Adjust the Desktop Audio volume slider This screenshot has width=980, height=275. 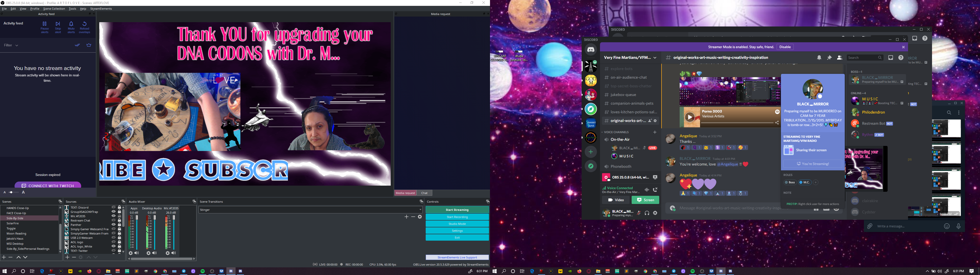pos(154,233)
